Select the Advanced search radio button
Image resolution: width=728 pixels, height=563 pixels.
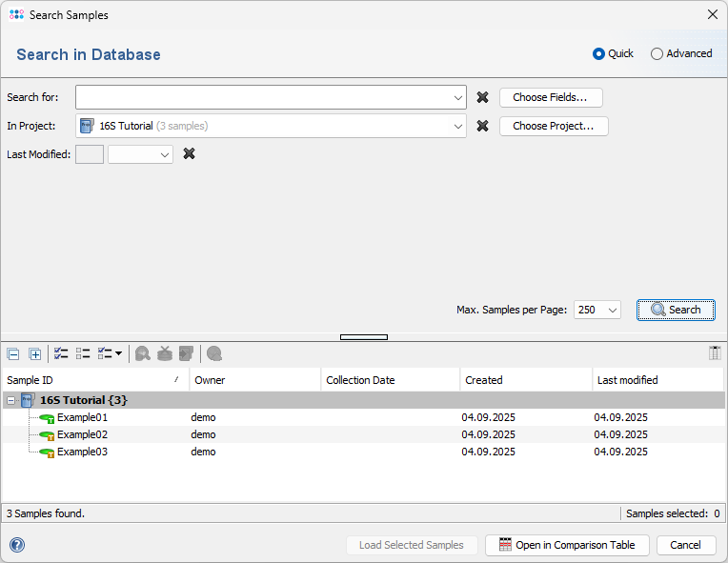(657, 54)
